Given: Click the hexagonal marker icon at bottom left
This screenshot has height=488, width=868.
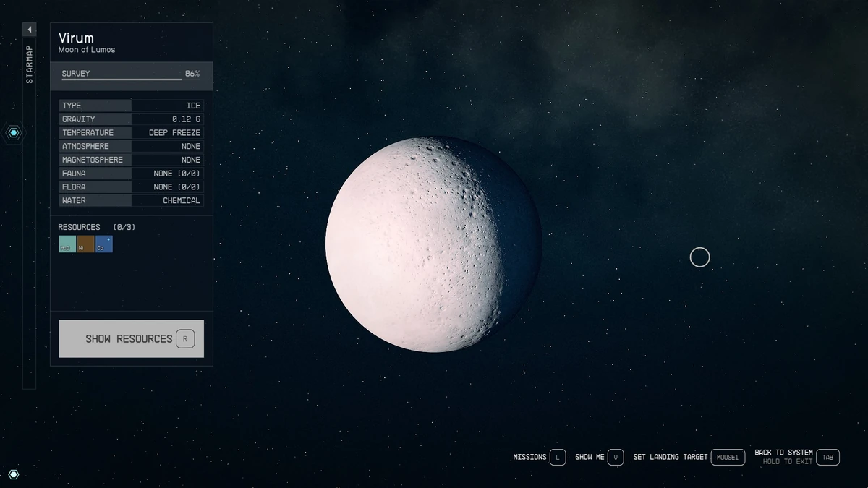Looking at the screenshot, I should [x=13, y=474].
